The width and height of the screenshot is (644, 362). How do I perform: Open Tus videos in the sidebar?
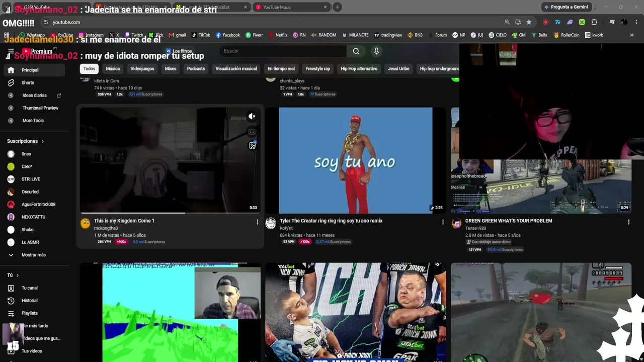pos(33,351)
